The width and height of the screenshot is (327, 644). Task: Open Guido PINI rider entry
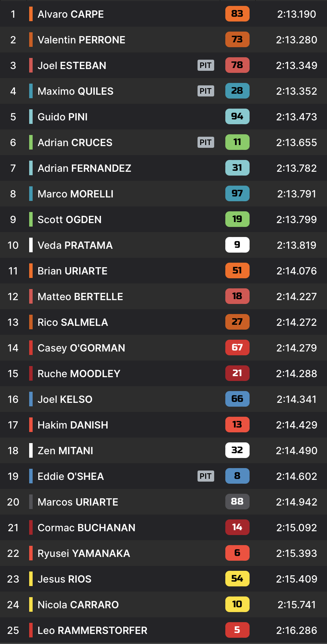pos(62,117)
